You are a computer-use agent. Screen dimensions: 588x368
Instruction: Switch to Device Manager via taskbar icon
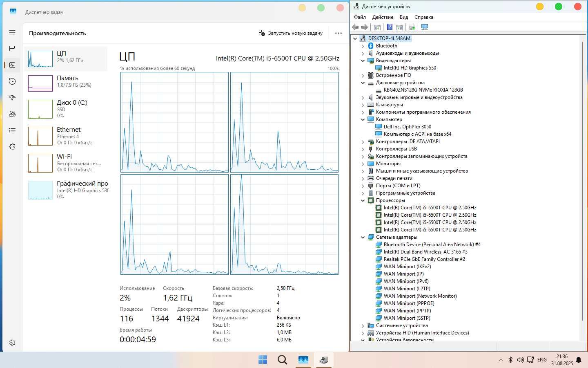(324, 360)
